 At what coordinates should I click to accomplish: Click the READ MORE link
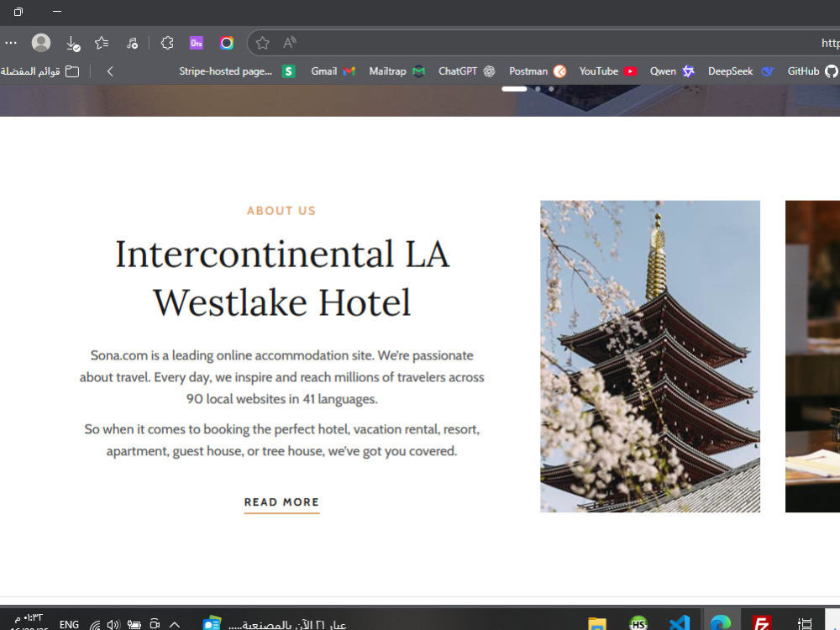tap(281, 502)
